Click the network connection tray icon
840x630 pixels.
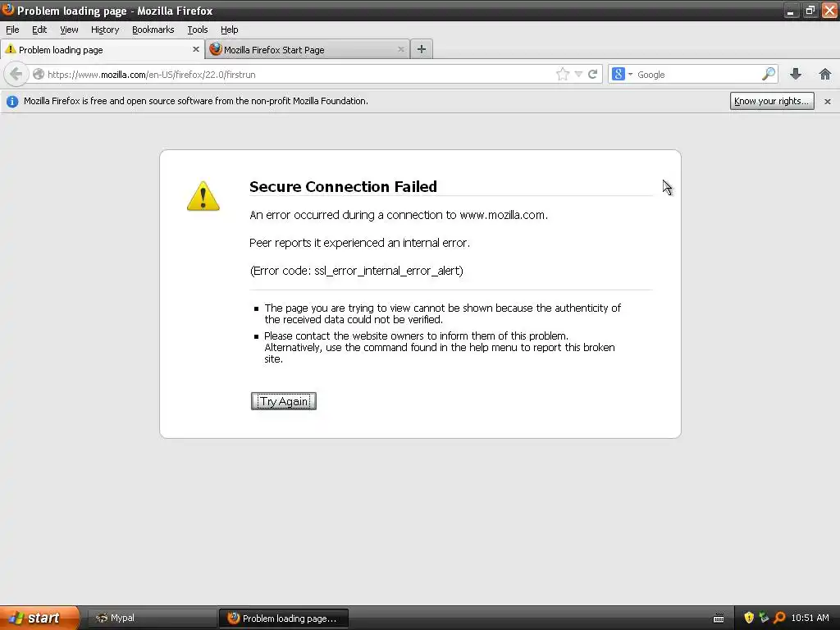764,618
